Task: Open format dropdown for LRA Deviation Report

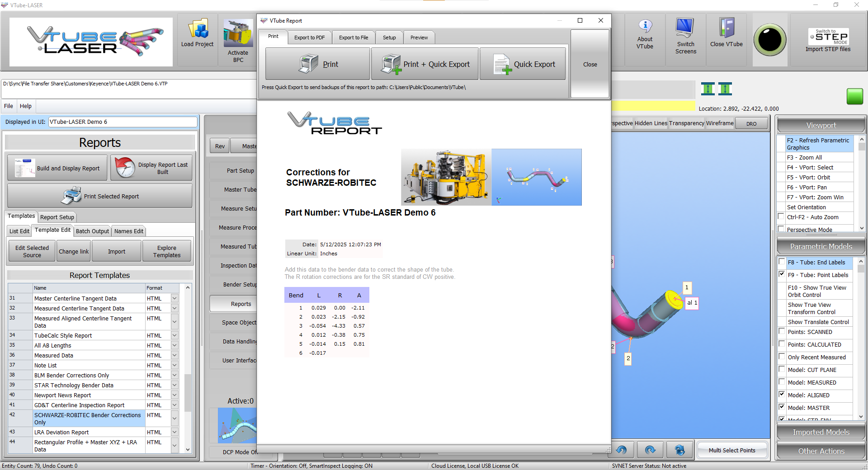Action: [175, 432]
